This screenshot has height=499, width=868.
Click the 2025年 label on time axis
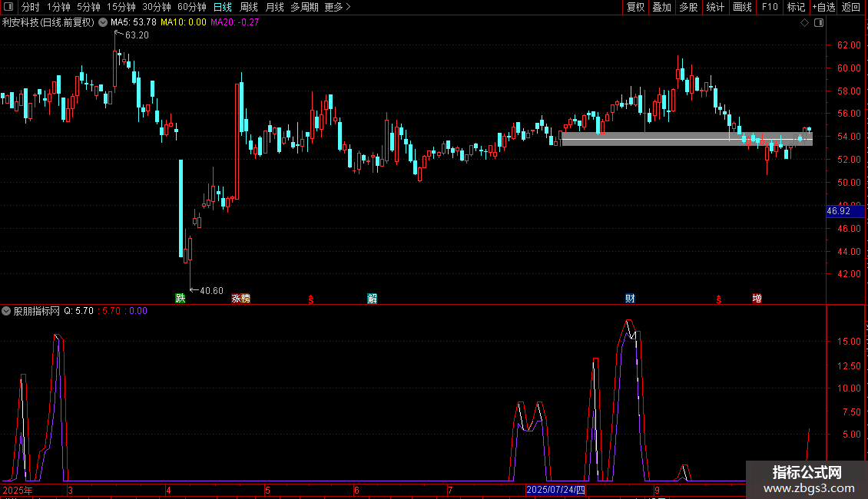pyautogui.click(x=17, y=490)
